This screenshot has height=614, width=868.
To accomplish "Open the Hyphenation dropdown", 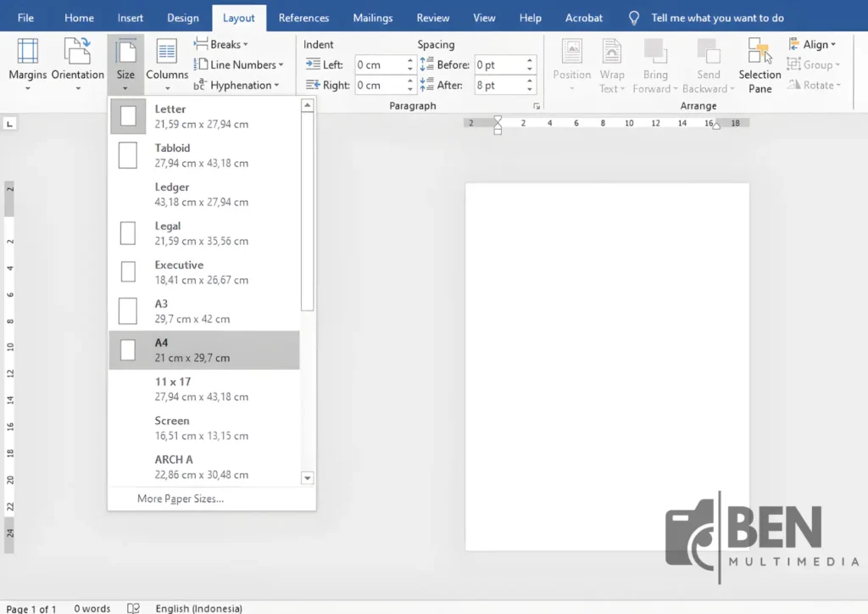I will click(240, 85).
